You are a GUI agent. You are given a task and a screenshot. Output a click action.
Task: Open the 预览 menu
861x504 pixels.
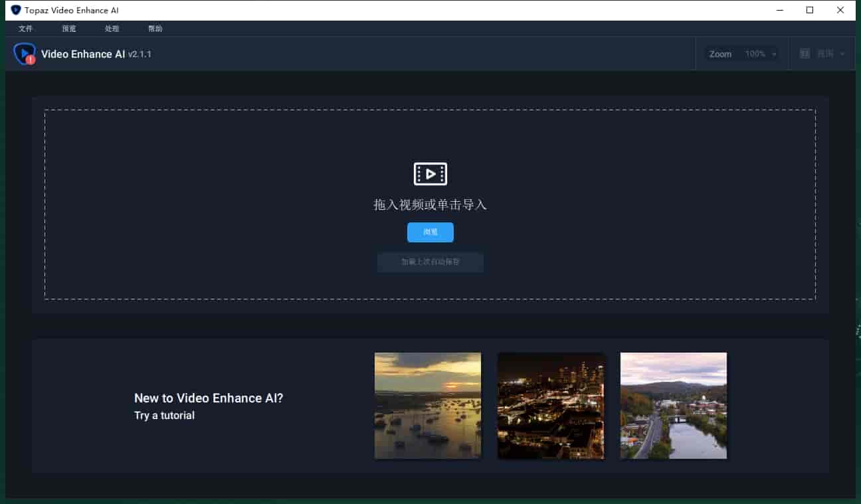tap(69, 29)
